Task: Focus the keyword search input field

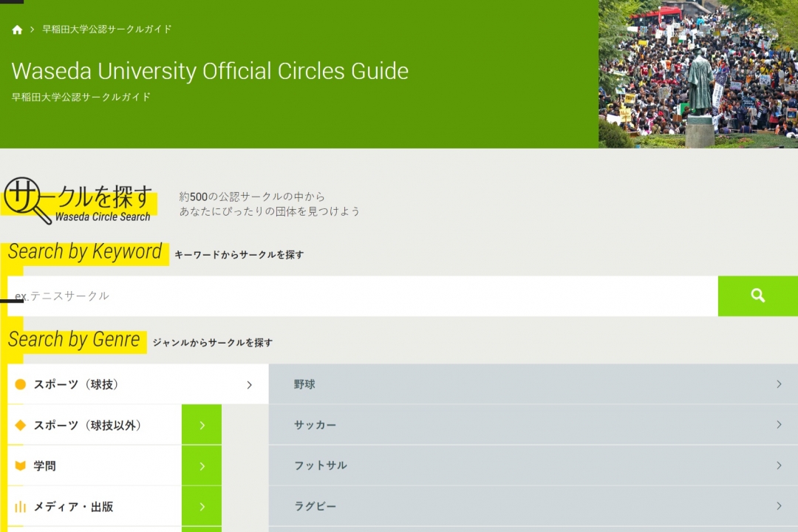Action: click(x=363, y=296)
